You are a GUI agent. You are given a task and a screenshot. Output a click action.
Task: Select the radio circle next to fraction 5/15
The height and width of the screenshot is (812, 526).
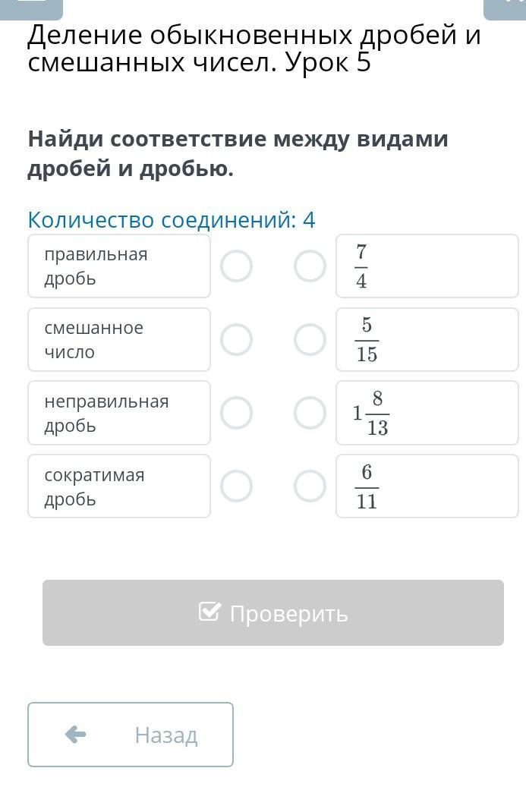click(310, 340)
